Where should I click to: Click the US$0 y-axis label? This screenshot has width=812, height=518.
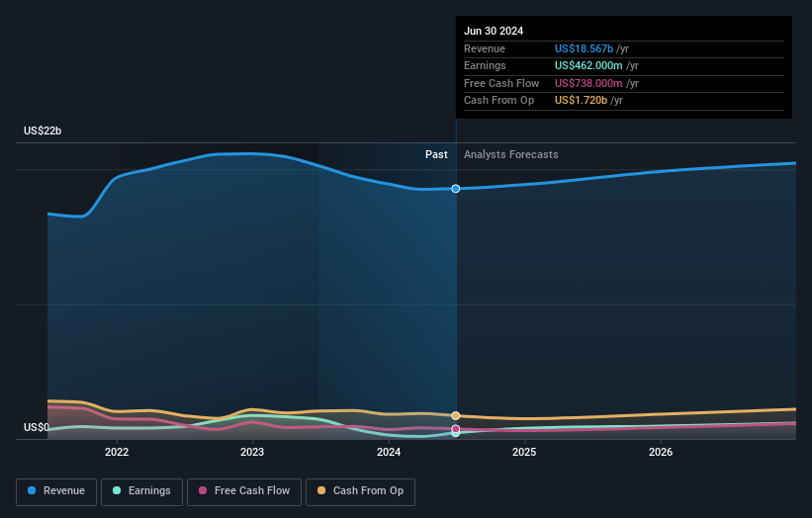point(37,427)
